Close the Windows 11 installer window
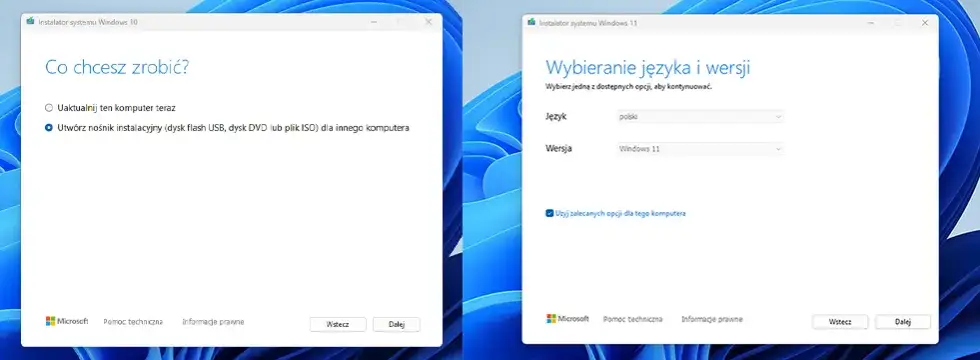Image resolution: width=980 pixels, height=360 pixels. pyautogui.click(x=925, y=22)
